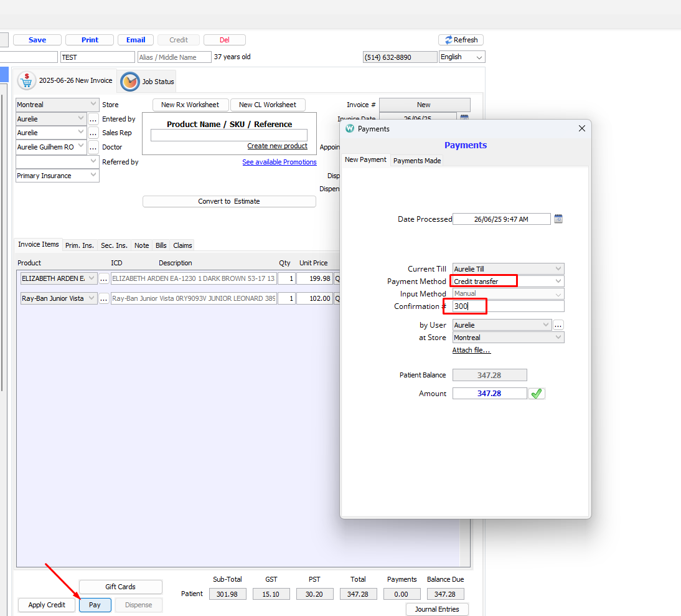681x616 pixels.
Task: Open the Invoice Items tab
Action: 38,245
